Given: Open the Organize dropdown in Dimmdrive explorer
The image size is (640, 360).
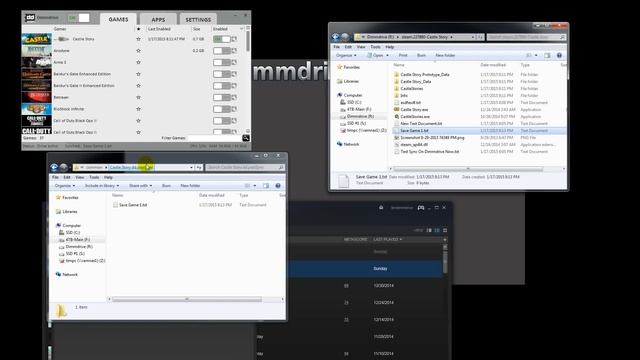Looking at the screenshot, I should click(x=347, y=55).
